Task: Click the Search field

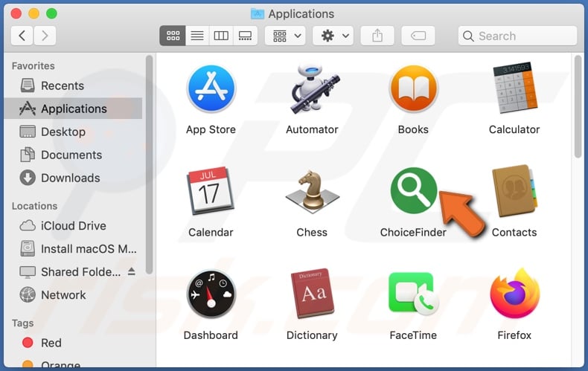Action: pyautogui.click(x=517, y=36)
